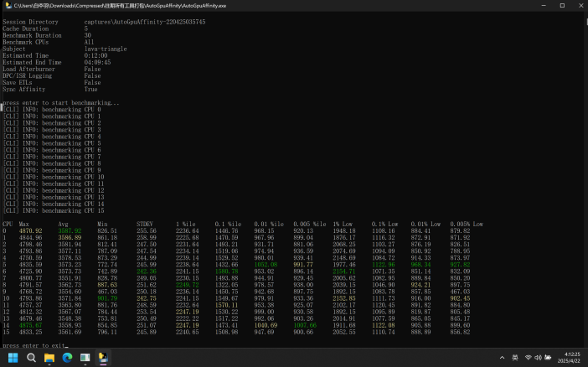Click 'press enter to start benchmarking...' line
588x367 pixels.
(61, 103)
